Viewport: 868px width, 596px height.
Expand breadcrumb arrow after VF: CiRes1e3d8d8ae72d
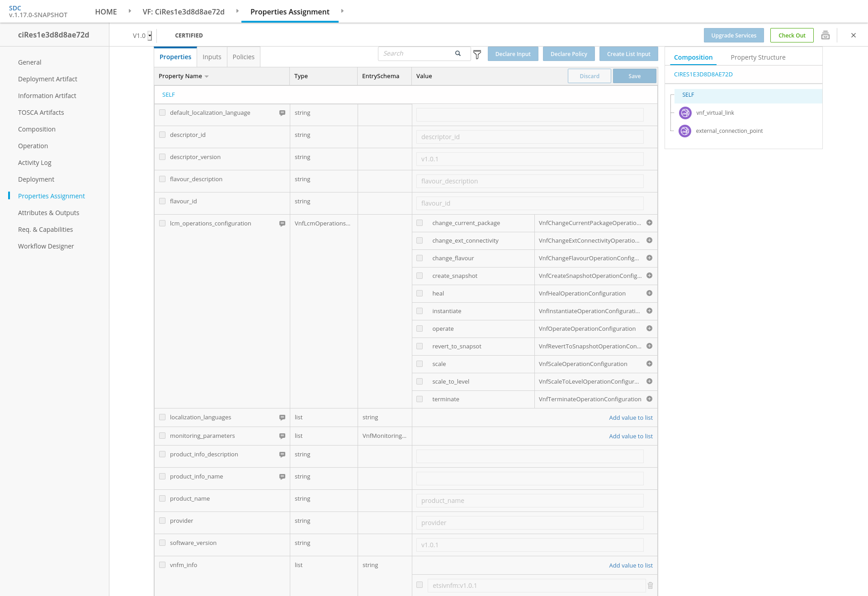pos(237,11)
